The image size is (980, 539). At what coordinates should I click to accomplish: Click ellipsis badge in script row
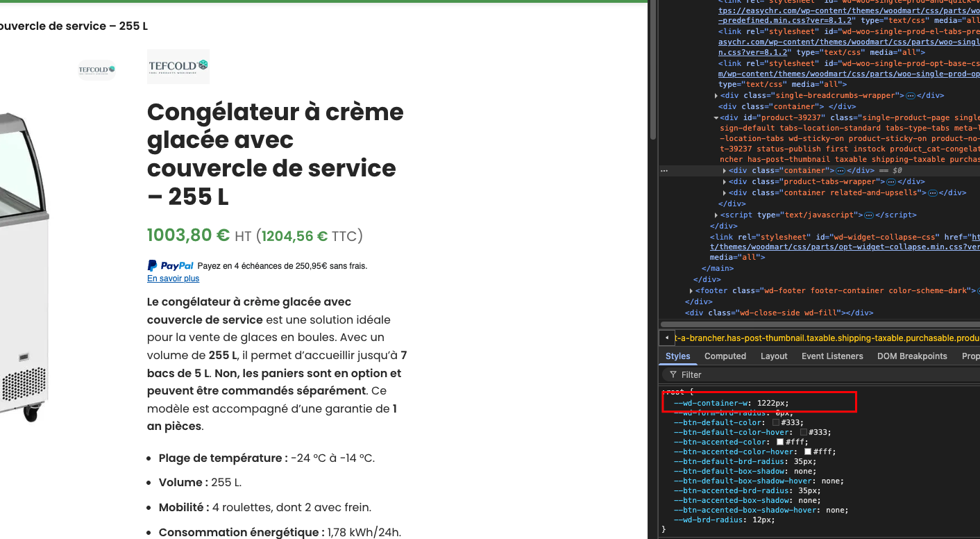pos(868,215)
